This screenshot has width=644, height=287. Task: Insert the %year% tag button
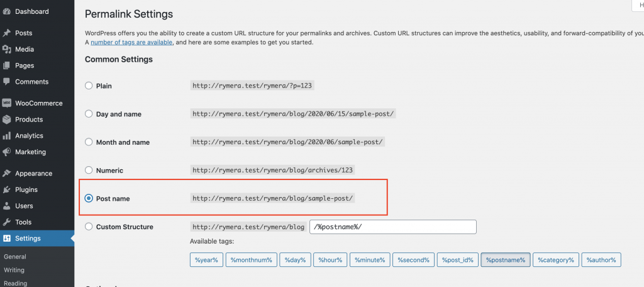[206, 259]
